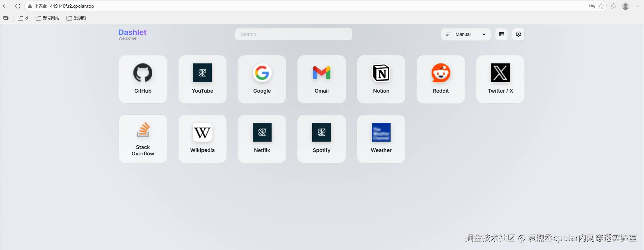644x250 pixels.
Task: Click the Dashlet logo title
Action: click(132, 32)
